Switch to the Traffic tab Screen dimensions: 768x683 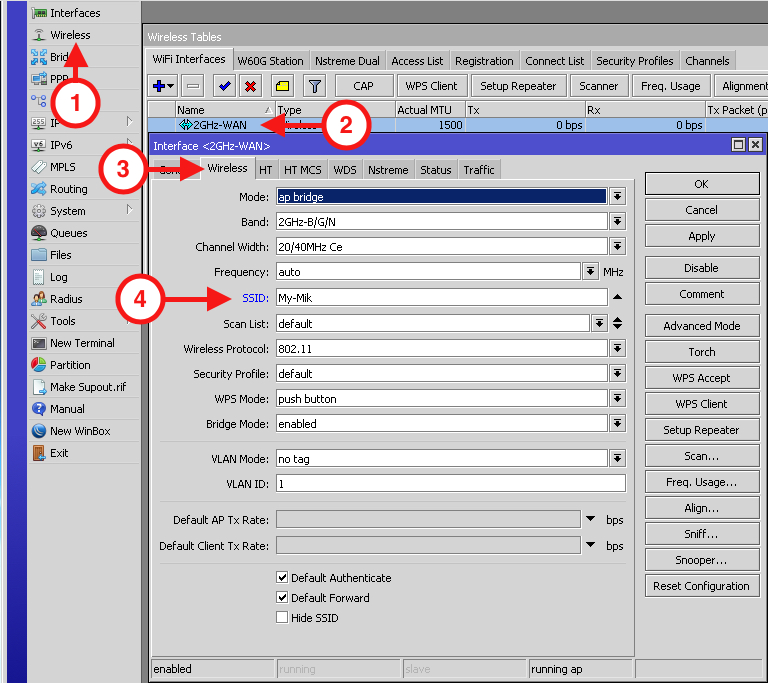[479, 170]
